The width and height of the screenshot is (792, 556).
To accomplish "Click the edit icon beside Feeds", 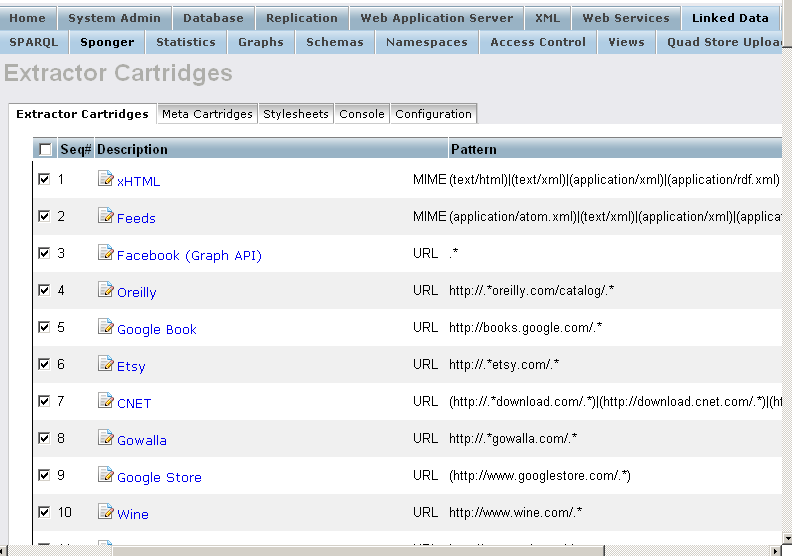I will tap(106, 217).
